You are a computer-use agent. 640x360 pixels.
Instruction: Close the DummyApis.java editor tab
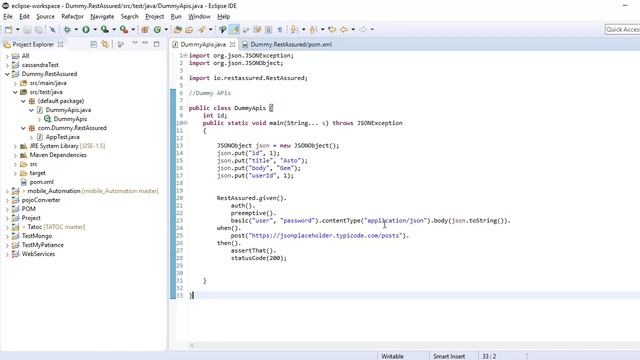click(x=232, y=44)
